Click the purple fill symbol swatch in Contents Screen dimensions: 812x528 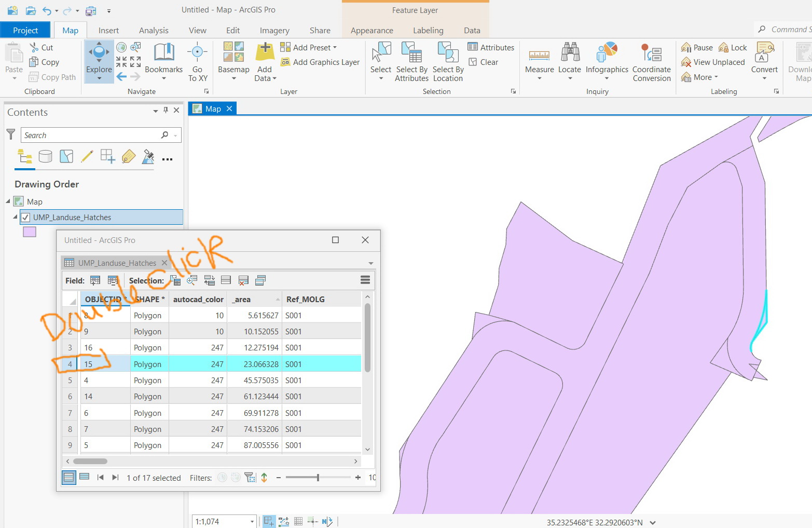29,232
